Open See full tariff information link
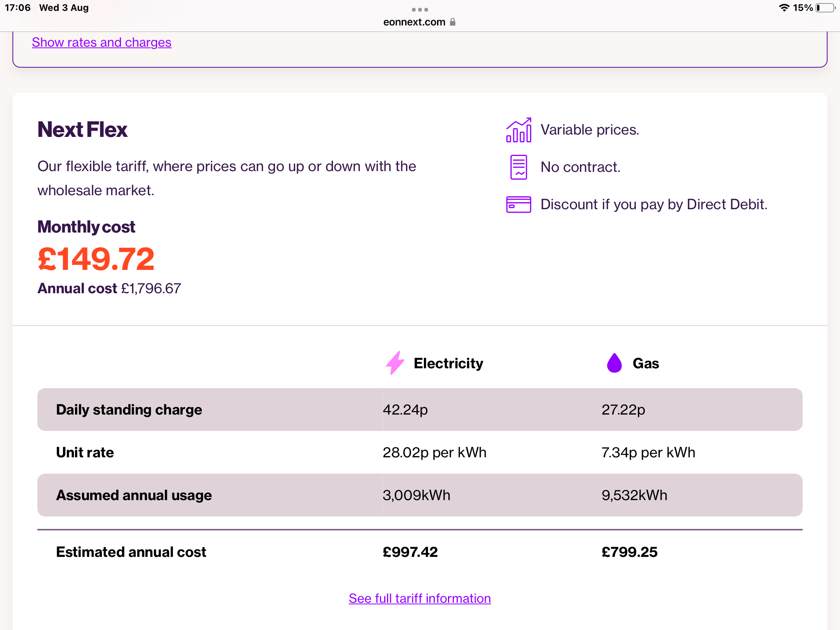 pos(420,598)
